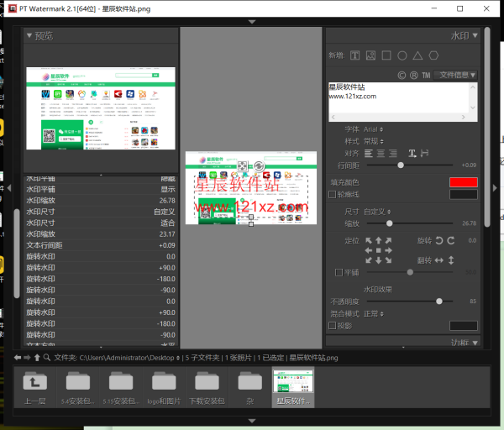The height and width of the screenshot is (430, 504).
Task: Go back in folder navigation
Action: click(18, 358)
